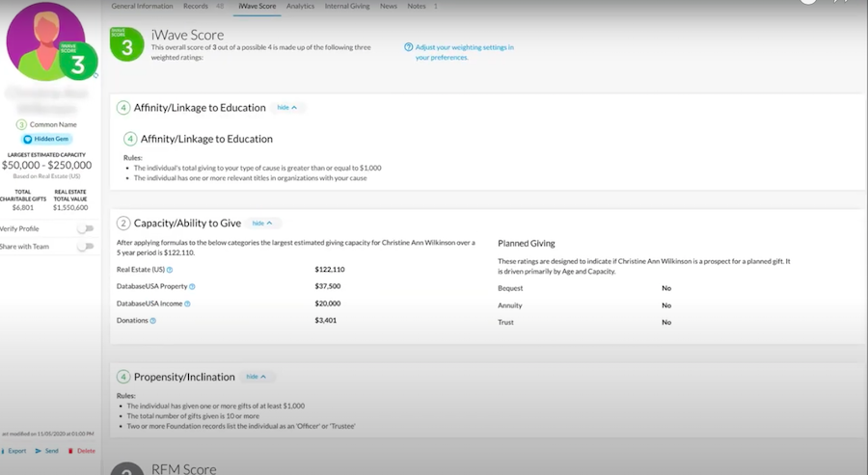Click the info icon beside DatabaseUSA Property
Viewport: 868px width, 475px height.
pyautogui.click(x=192, y=286)
